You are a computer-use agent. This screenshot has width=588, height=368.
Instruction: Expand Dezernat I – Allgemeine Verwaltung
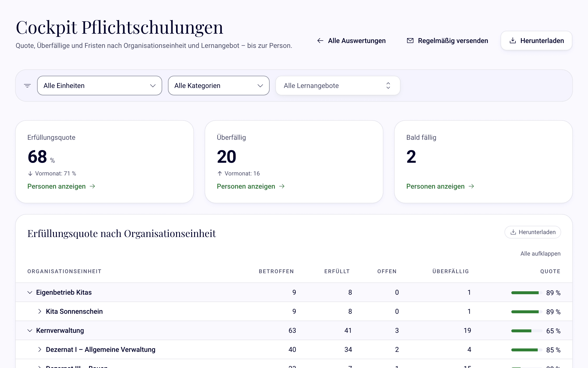(x=40, y=349)
